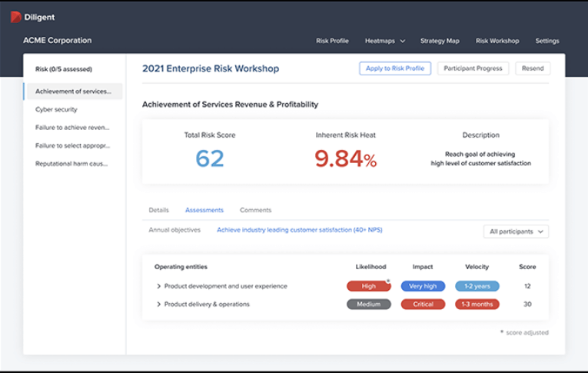588x373 pixels.
Task: Open the Risk Profile menu item
Action: (332, 41)
